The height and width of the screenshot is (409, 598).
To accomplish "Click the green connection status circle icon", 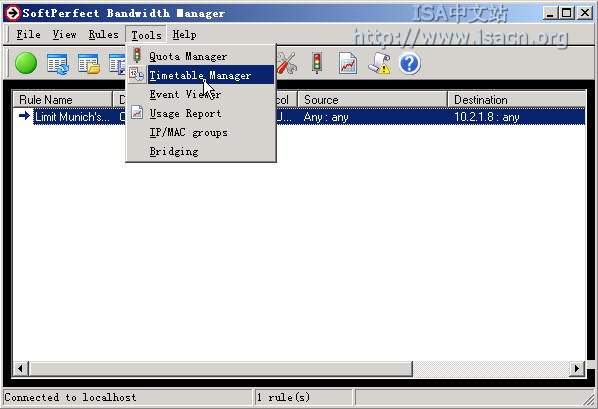I will coord(26,63).
